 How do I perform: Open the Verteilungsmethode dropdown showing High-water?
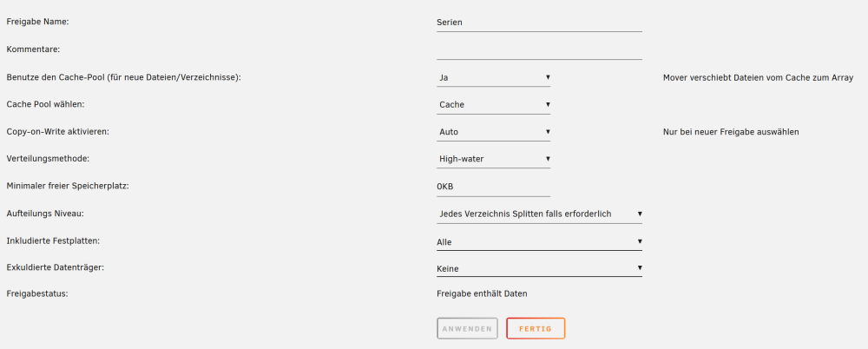coord(493,159)
